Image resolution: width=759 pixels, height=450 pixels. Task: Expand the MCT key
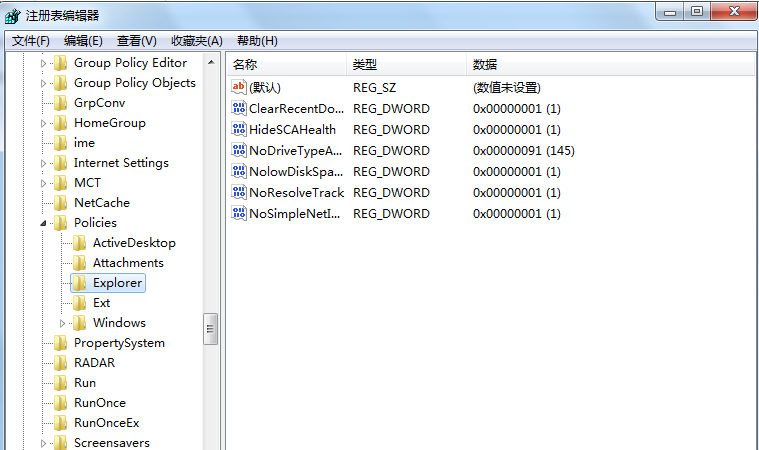[43, 183]
